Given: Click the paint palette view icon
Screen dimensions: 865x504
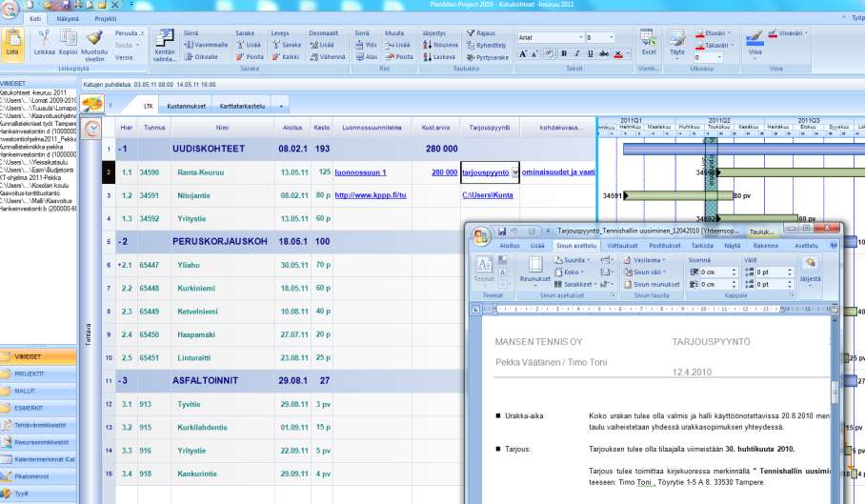Looking at the screenshot, I should [x=92, y=104].
